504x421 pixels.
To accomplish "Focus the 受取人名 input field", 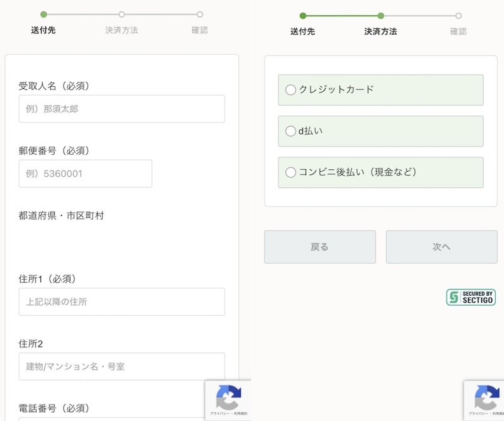I will pyautogui.click(x=122, y=109).
